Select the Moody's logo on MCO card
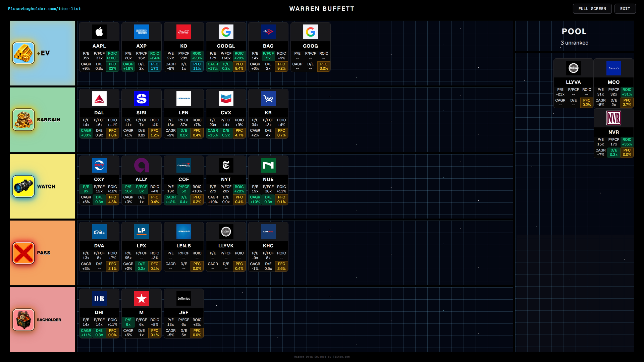Viewport: 644px width, 362px height. click(x=614, y=68)
